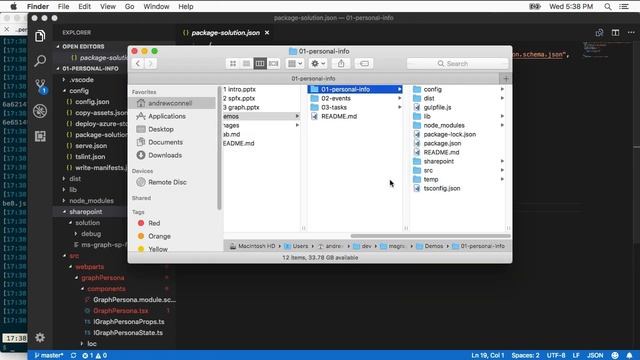Close package-solution.json editor tab
Image resolution: width=640 pixels, height=360 pixels.
click(267, 33)
